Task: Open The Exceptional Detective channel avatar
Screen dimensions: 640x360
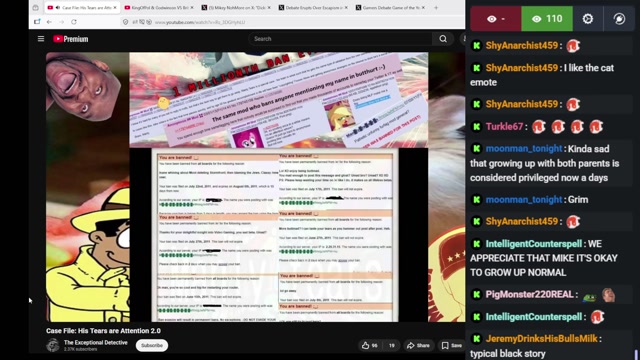Action: (x=53, y=345)
